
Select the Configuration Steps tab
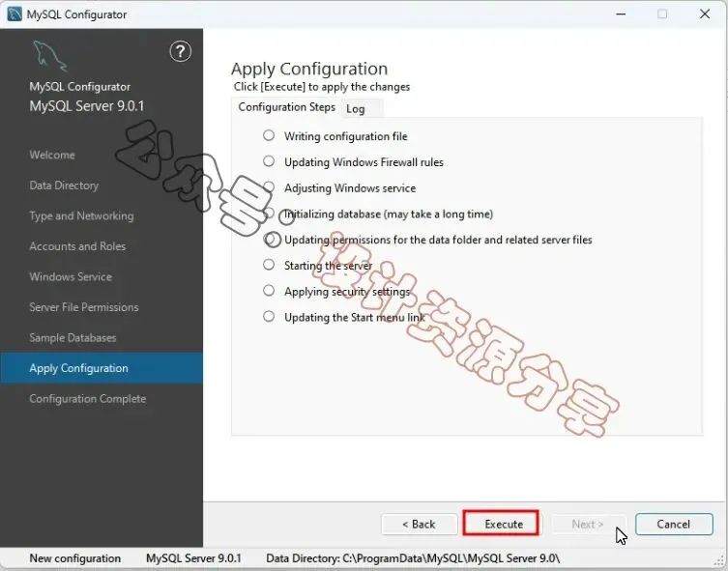click(x=286, y=107)
